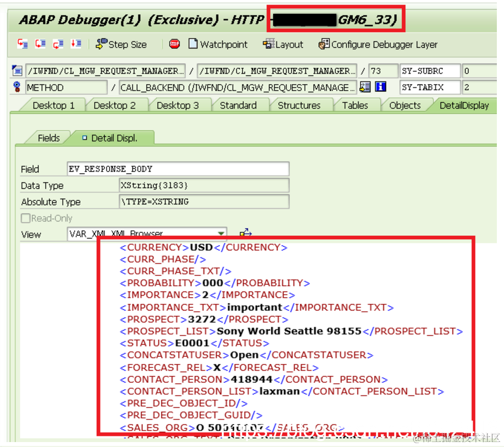
Task: Switch to the Fields sub-tab
Action: (48, 139)
